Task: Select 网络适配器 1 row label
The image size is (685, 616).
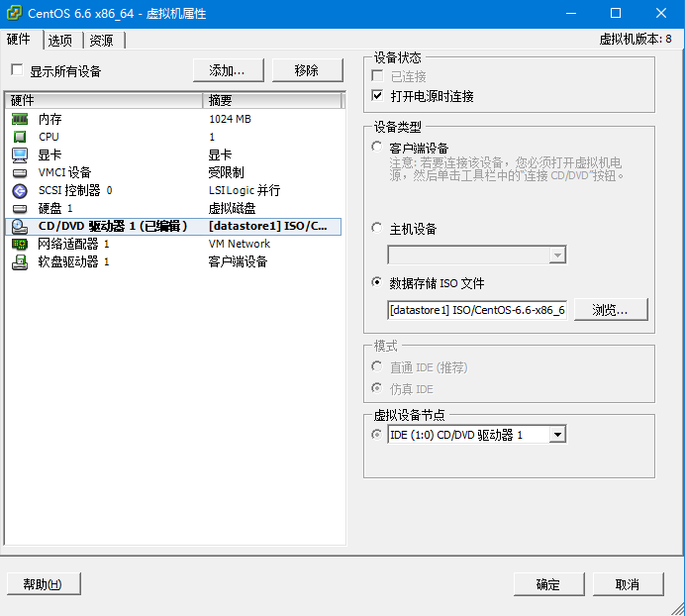Action: (x=73, y=244)
